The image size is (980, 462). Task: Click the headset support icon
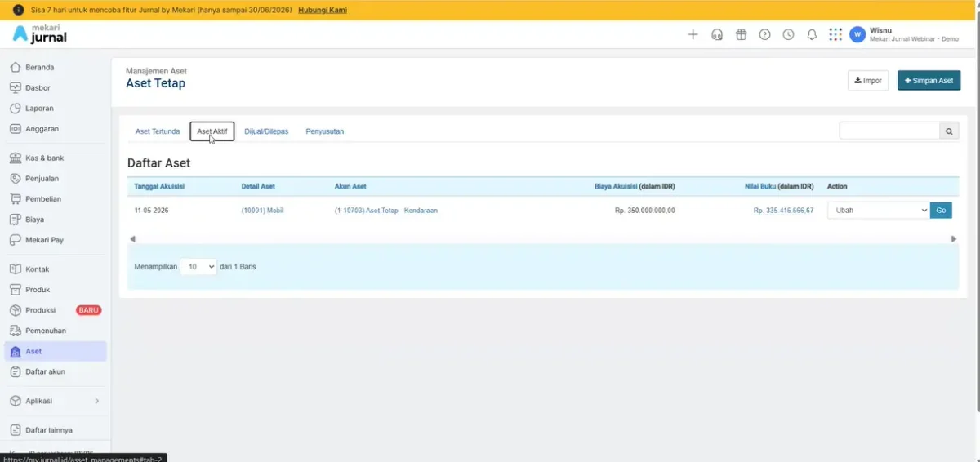(x=717, y=34)
